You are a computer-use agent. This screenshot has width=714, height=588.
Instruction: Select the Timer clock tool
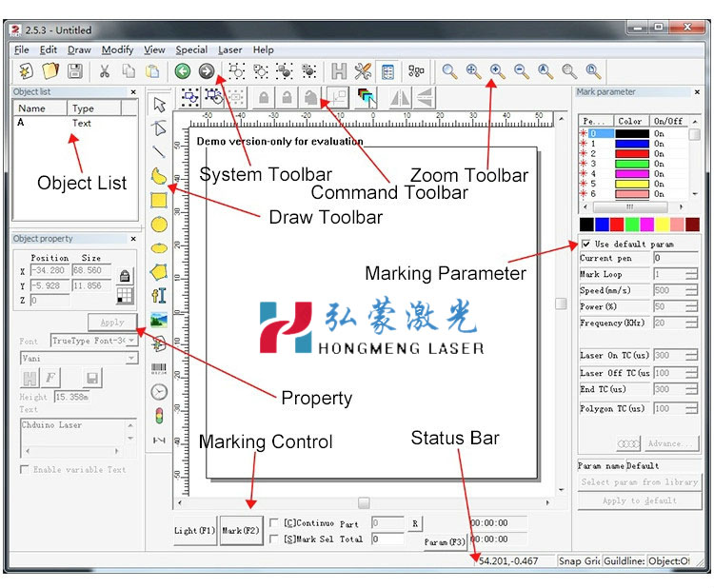(159, 392)
